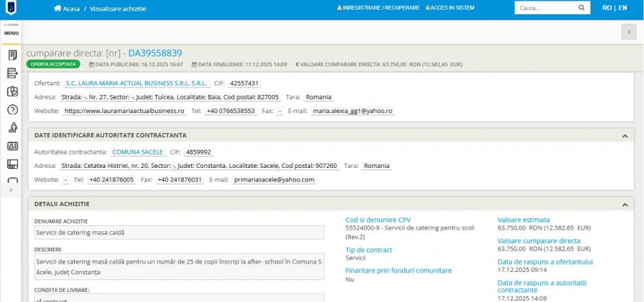Open the COMUNA SACELE authority link

(132, 151)
